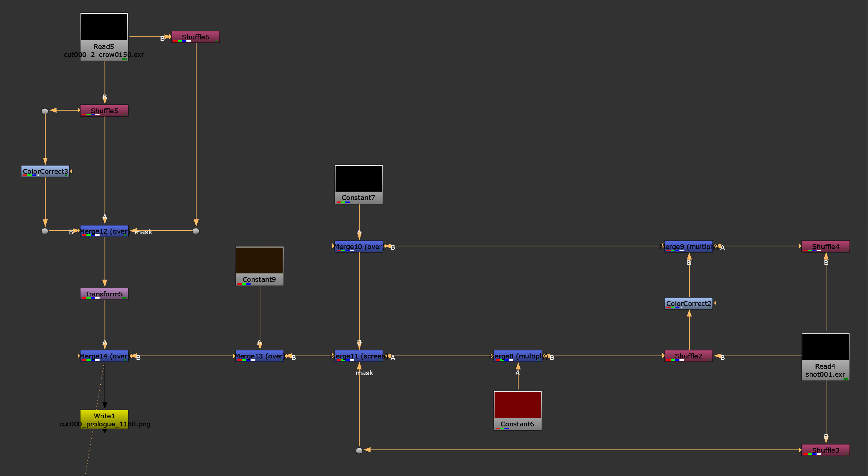Select the Constant9 node label

(x=259, y=279)
